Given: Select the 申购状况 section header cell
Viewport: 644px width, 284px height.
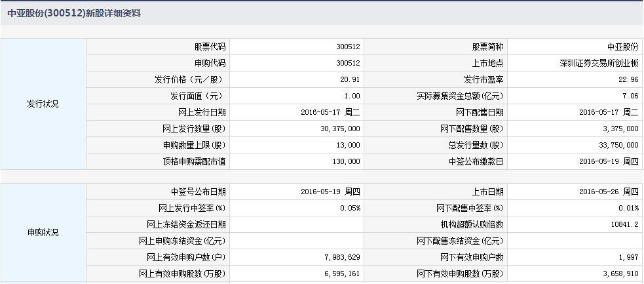Looking at the screenshot, I should coord(43,233).
